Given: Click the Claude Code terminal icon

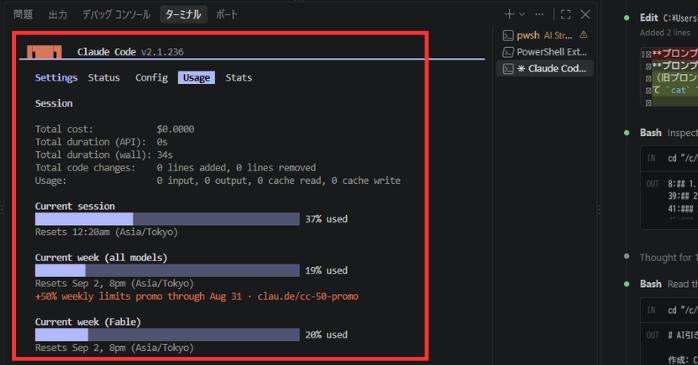Looking at the screenshot, I should (508, 69).
